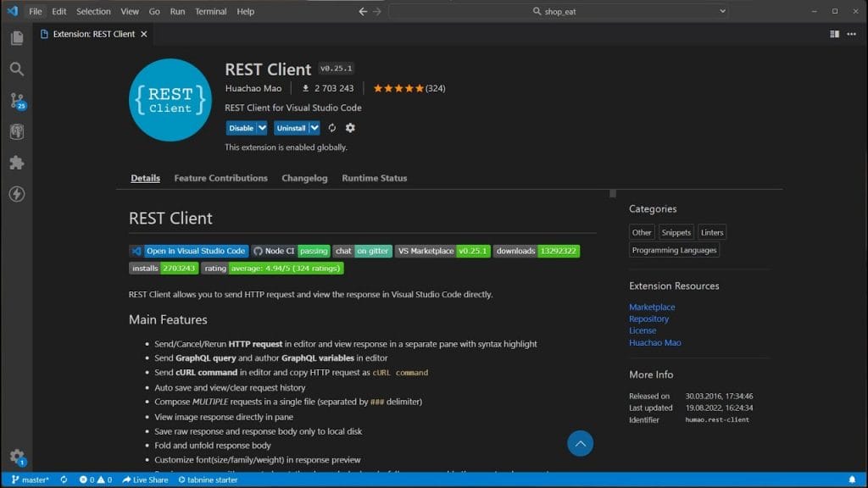Open the Selection menu

93,11
